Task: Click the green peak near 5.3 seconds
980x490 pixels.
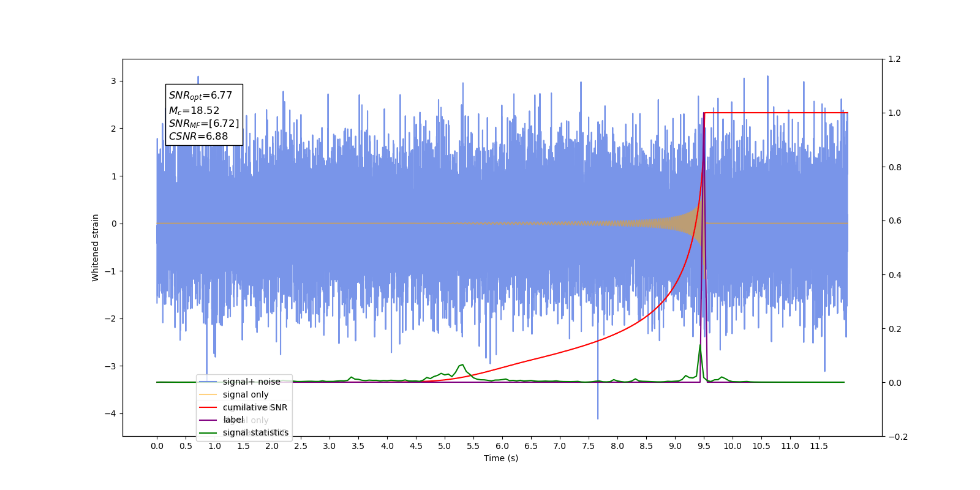Action: (x=462, y=365)
